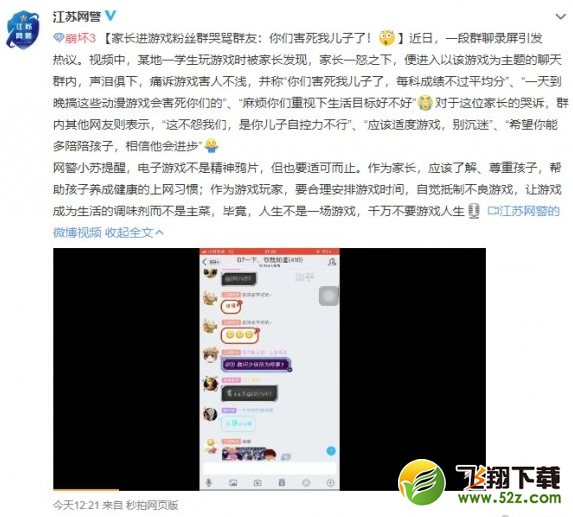The width and height of the screenshot is (573, 517).
Task: Tap the microphone icon in chat toolbar
Action: pos(209,483)
